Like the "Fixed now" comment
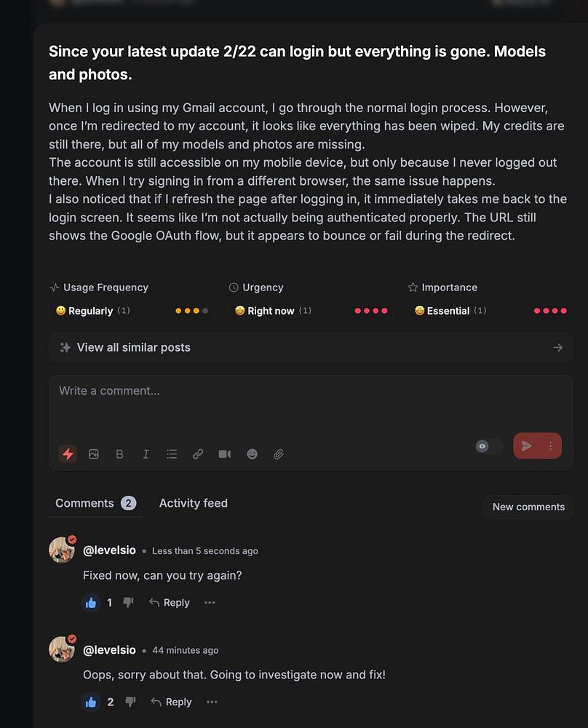Image resolution: width=588 pixels, height=728 pixels. click(x=91, y=603)
